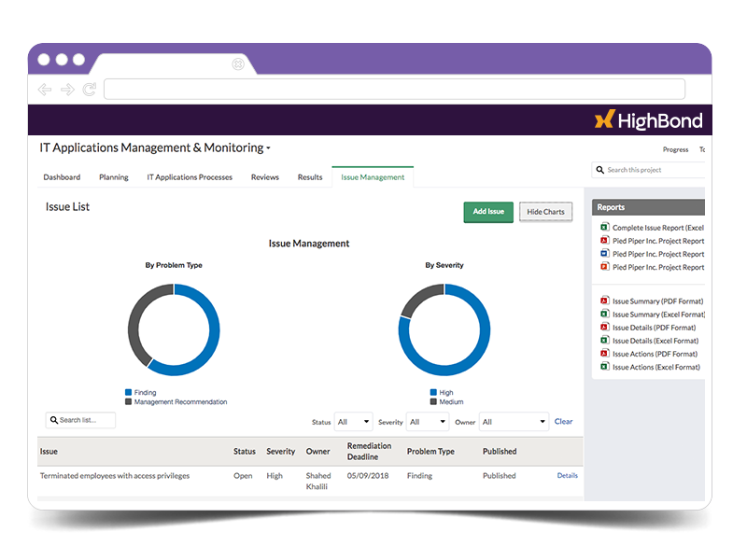The height and width of the screenshot is (560, 747).
Task: Click the By Problem Type donut chart
Action: [174, 330]
